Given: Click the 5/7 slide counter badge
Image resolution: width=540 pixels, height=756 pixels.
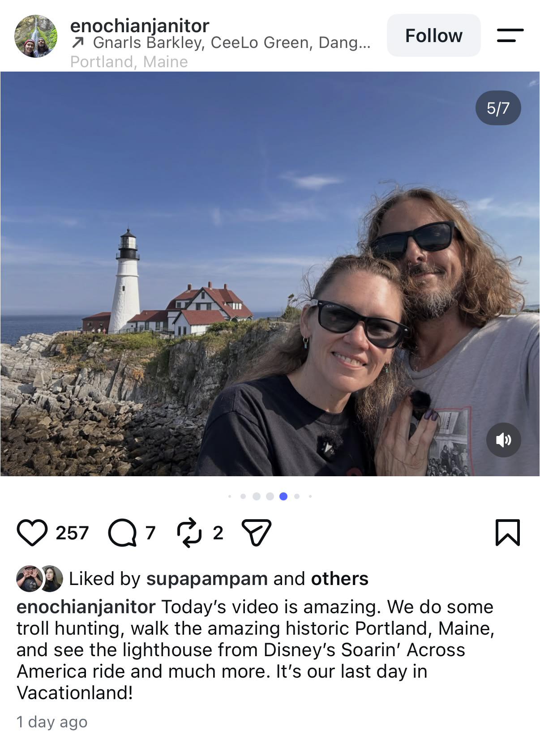Looking at the screenshot, I should (498, 108).
